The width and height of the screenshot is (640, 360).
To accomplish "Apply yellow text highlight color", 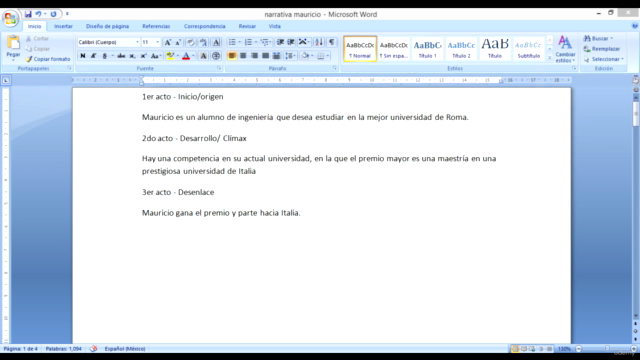I will point(171,56).
